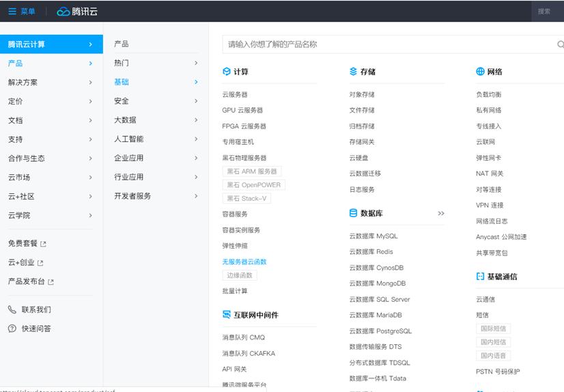
Task: Select 产品 in the left menu
Action: (x=50, y=64)
